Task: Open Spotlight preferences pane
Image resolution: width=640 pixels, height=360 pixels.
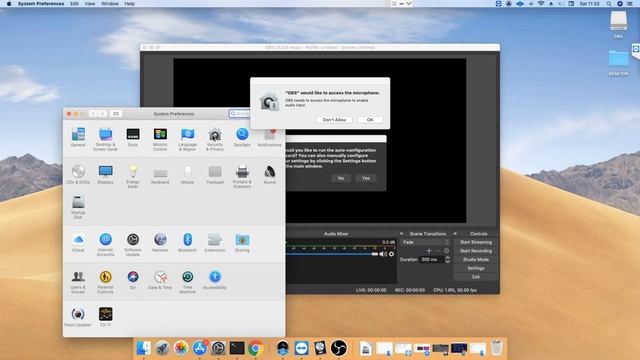Action: [242, 137]
